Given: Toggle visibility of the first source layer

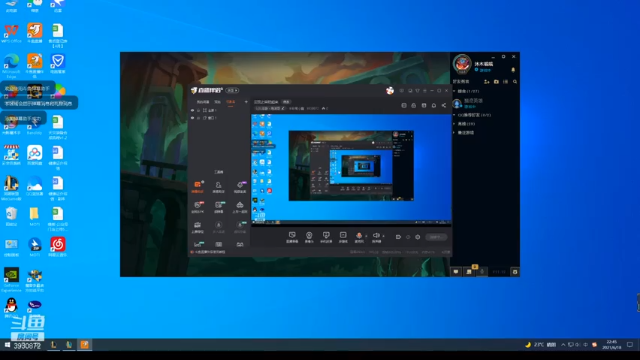Looking at the screenshot, I should tap(193, 110).
